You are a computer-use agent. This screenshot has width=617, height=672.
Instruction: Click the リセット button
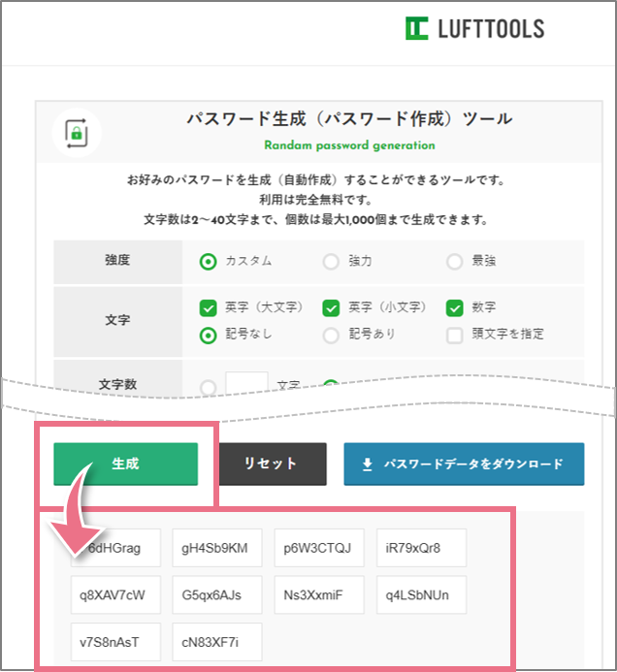(x=271, y=464)
